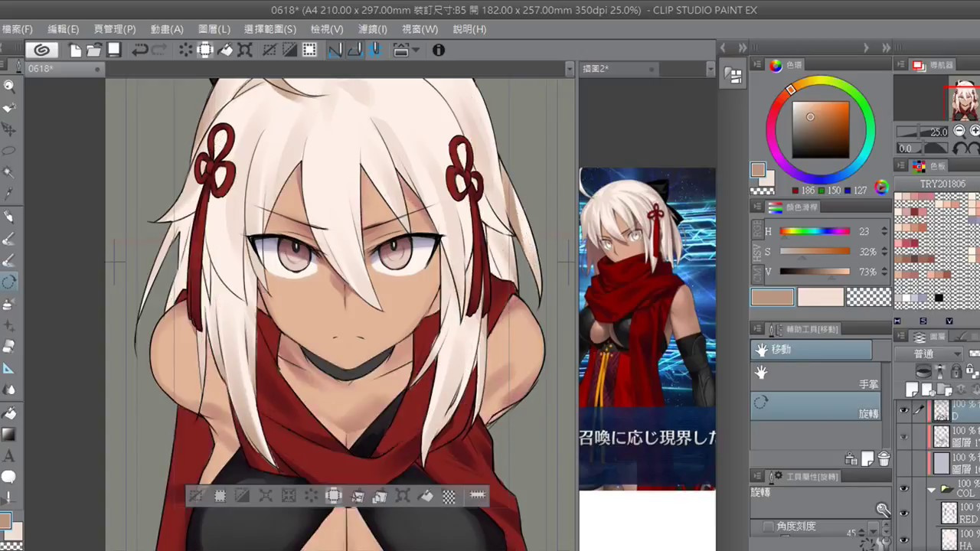The image size is (980, 551).
Task: Select the 移動 sub tool group
Action: click(x=812, y=350)
